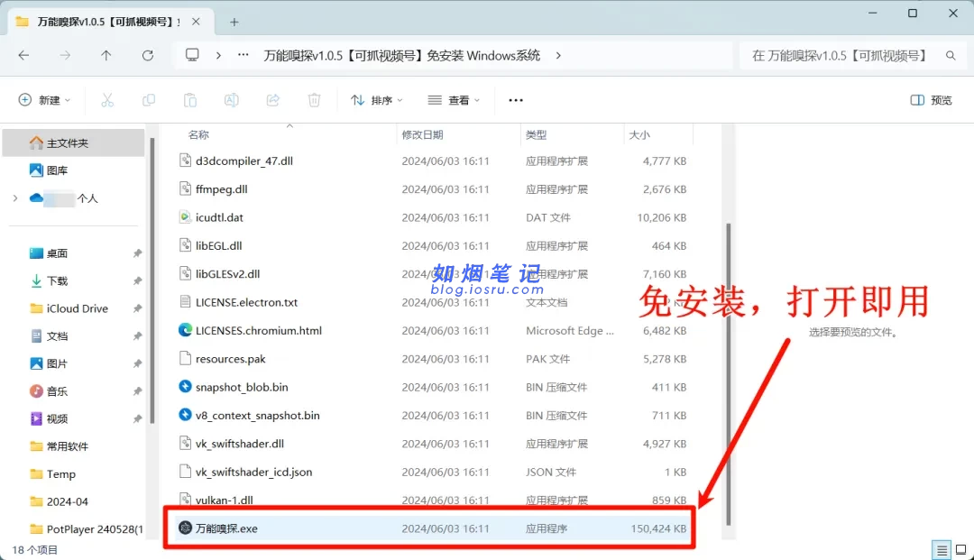974x560 pixels.
Task: Click the Paste clipboard icon
Action: click(190, 100)
